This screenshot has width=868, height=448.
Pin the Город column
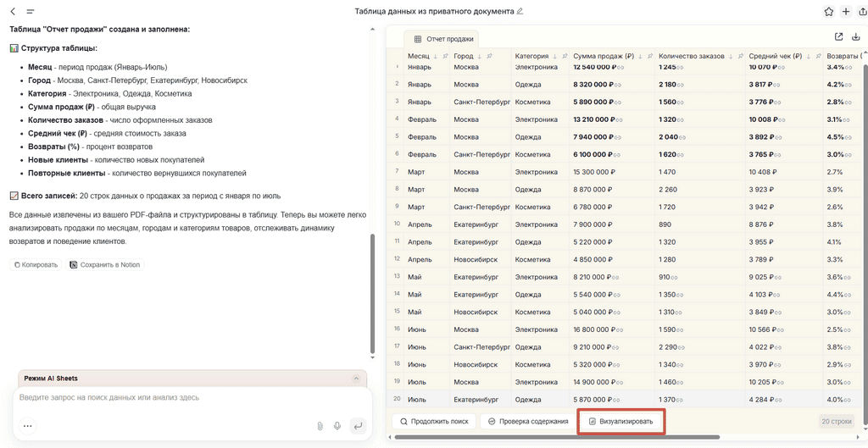pos(489,57)
